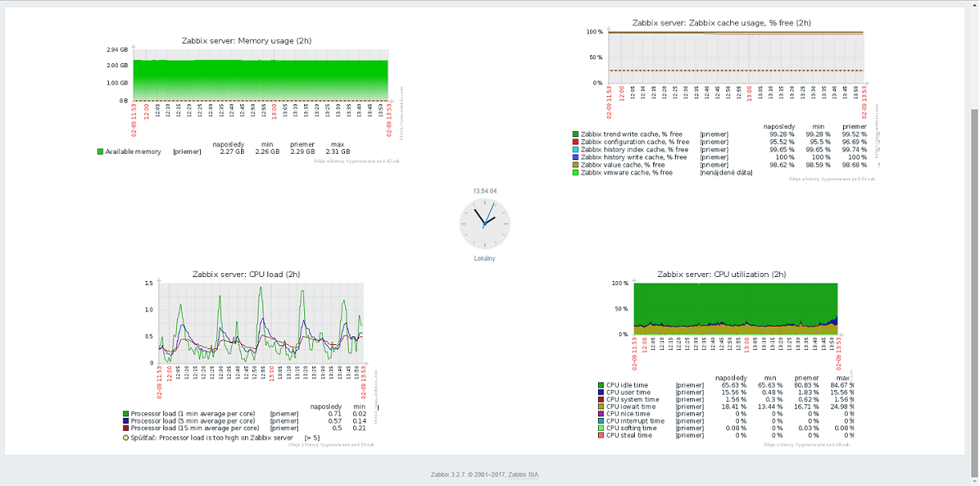Click the value cache olive legend swatch

[575, 165]
